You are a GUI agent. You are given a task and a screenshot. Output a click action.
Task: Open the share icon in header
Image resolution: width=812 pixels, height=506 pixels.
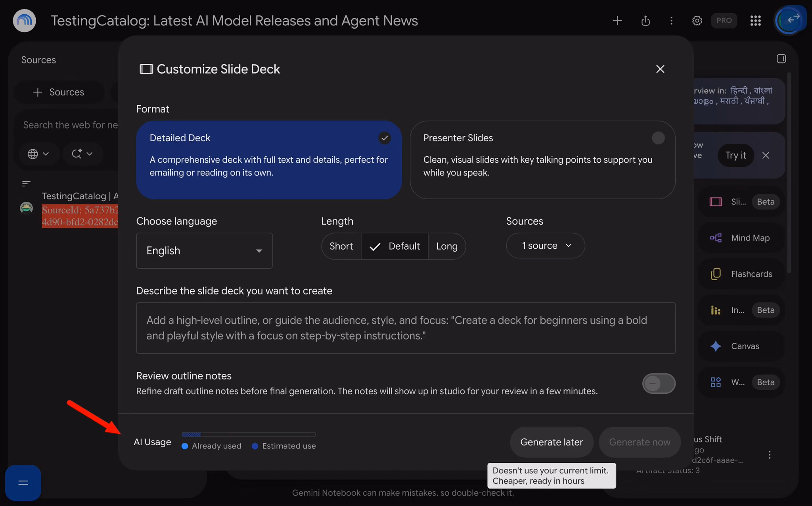point(645,21)
